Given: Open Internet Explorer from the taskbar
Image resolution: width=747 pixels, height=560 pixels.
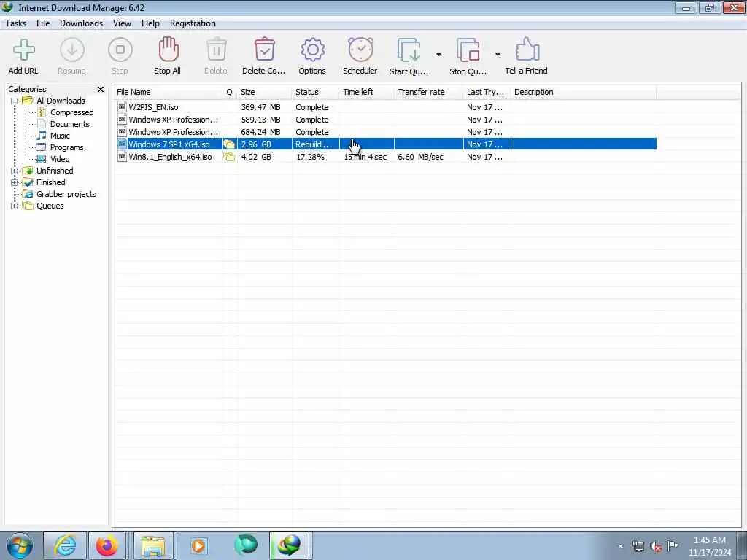Looking at the screenshot, I should point(65,545).
